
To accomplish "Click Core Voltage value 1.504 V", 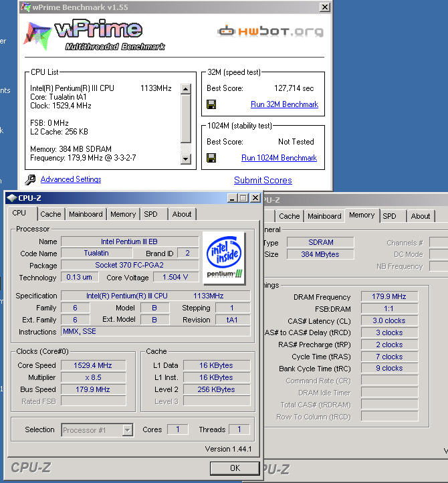I will pos(175,277).
